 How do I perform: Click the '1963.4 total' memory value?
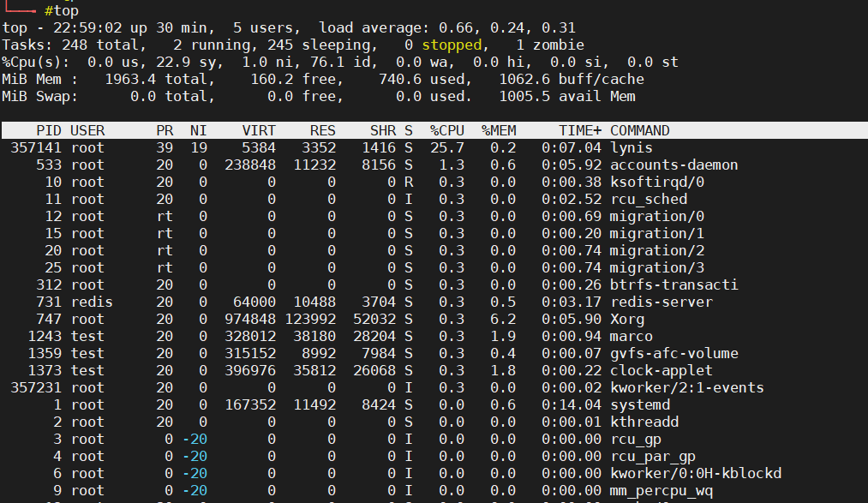(156, 79)
